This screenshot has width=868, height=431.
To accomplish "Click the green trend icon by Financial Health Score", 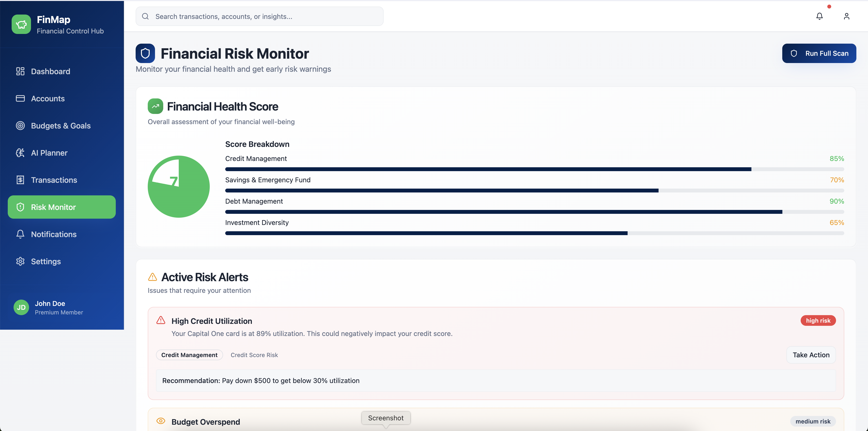I will coord(155,106).
